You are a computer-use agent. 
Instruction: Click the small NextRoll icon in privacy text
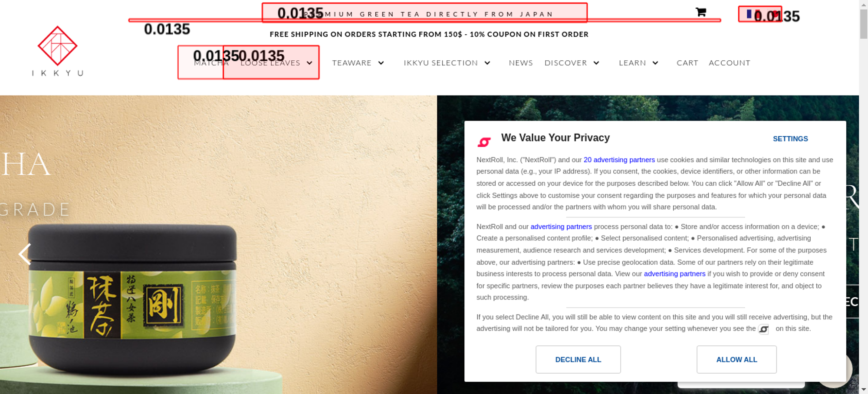pos(763,329)
